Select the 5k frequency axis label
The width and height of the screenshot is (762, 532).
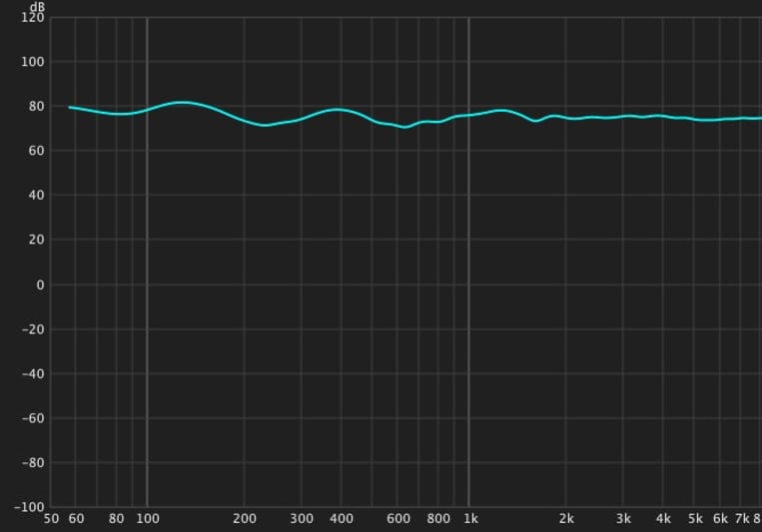tap(695, 519)
